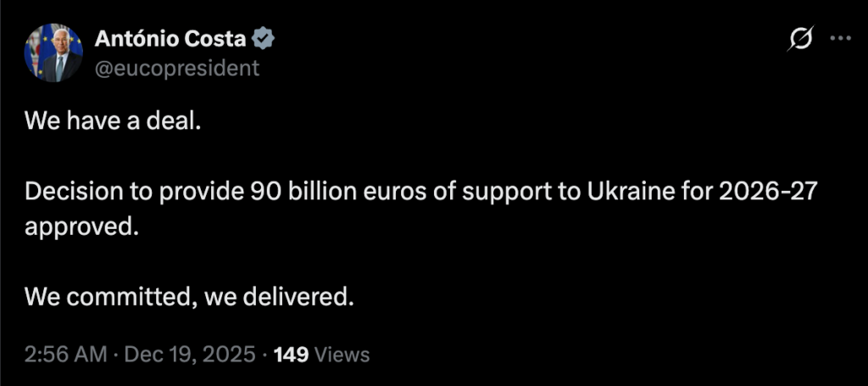868x386 pixels.
Task: Click the blue verified badge
Action: [x=264, y=38]
